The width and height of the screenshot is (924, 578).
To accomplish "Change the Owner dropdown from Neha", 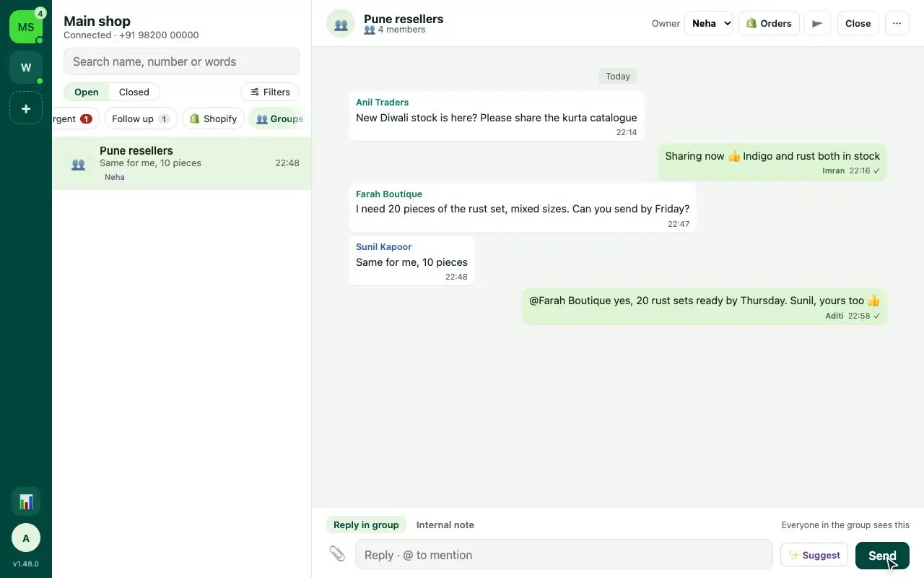I will 708,23.
